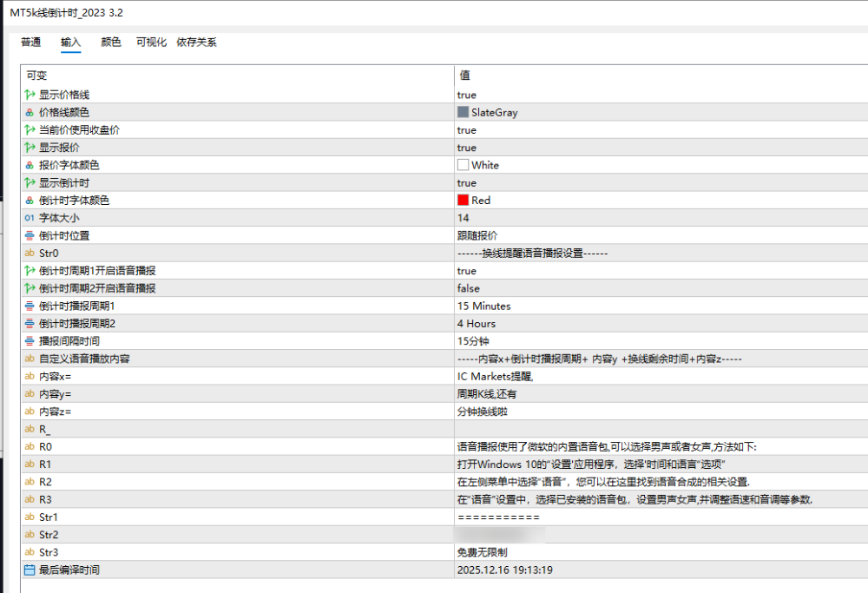Select the 免费无限制 value cell
This screenshot has width=868, height=593.
(661, 552)
